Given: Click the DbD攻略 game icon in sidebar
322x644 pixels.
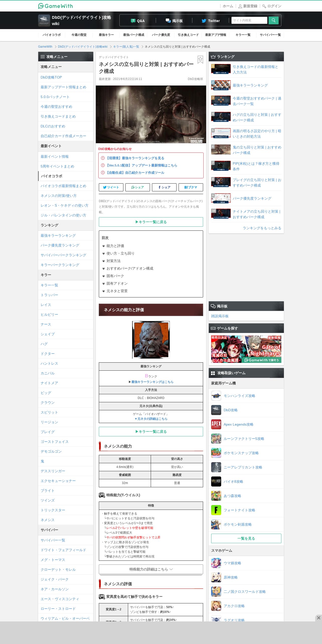Looking at the screenshot, I should [x=216, y=410].
